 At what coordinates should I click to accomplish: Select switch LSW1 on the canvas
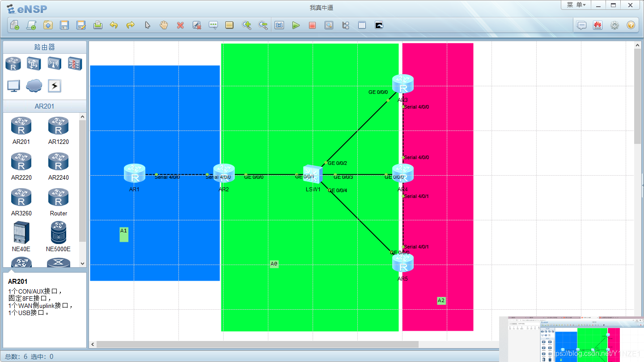click(x=313, y=174)
